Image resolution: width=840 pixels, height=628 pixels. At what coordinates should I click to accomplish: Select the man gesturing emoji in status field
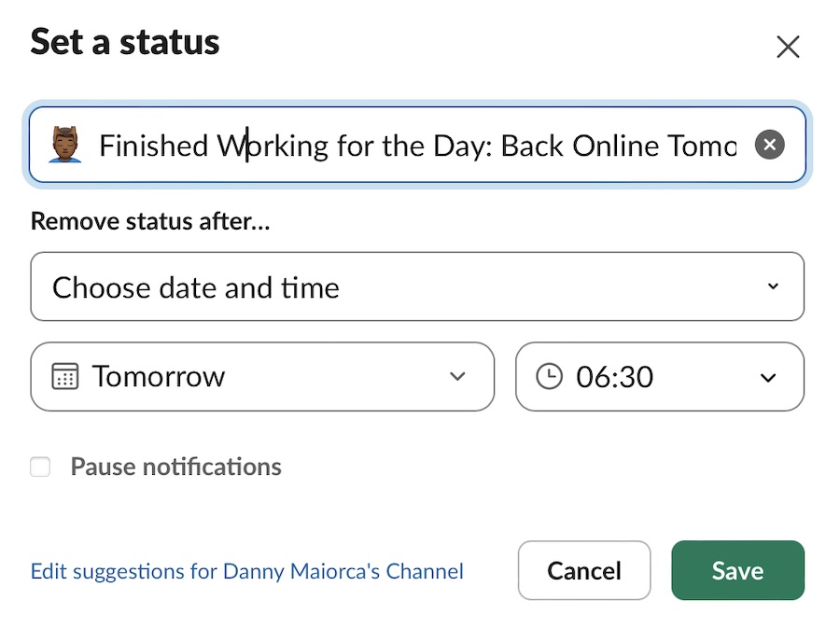click(63, 145)
